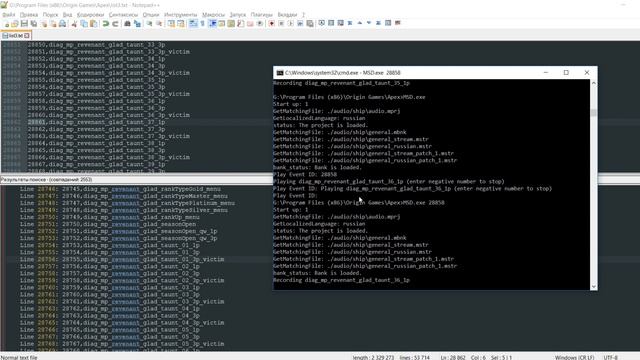The width and height of the screenshot is (640, 360).
Task: Open the Правка menu
Action: coord(29,15)
